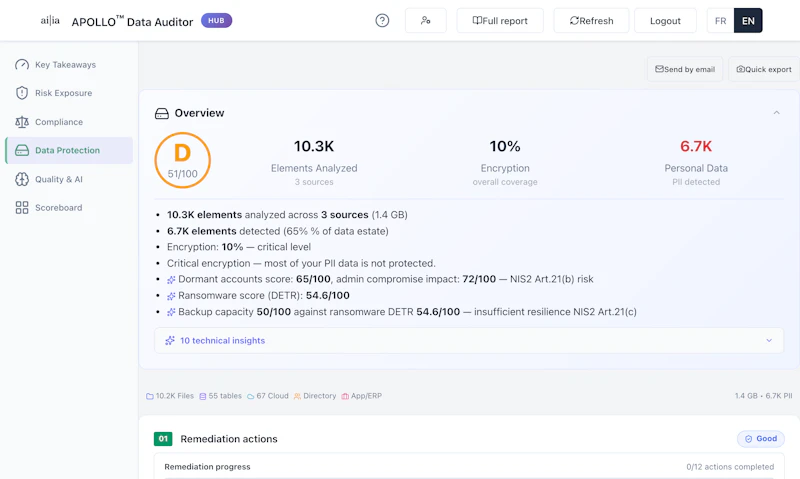
Task: Click the Key Takeaways gauge icon
Action: pos(22,65)
